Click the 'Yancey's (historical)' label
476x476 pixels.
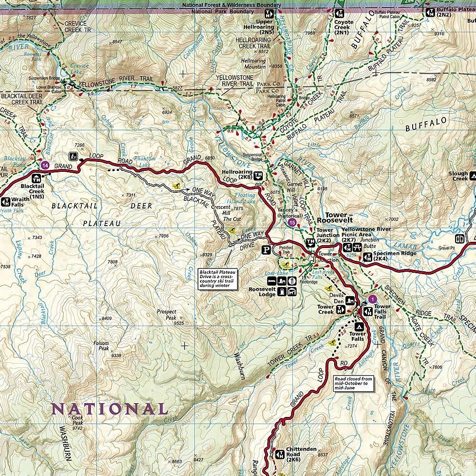tap(290, 213)
